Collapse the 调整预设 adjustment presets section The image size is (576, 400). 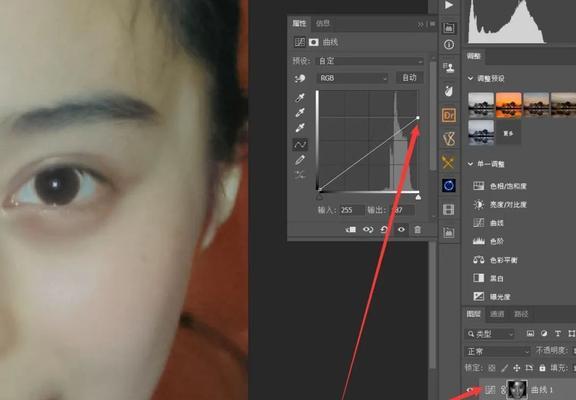pos(470,78)
